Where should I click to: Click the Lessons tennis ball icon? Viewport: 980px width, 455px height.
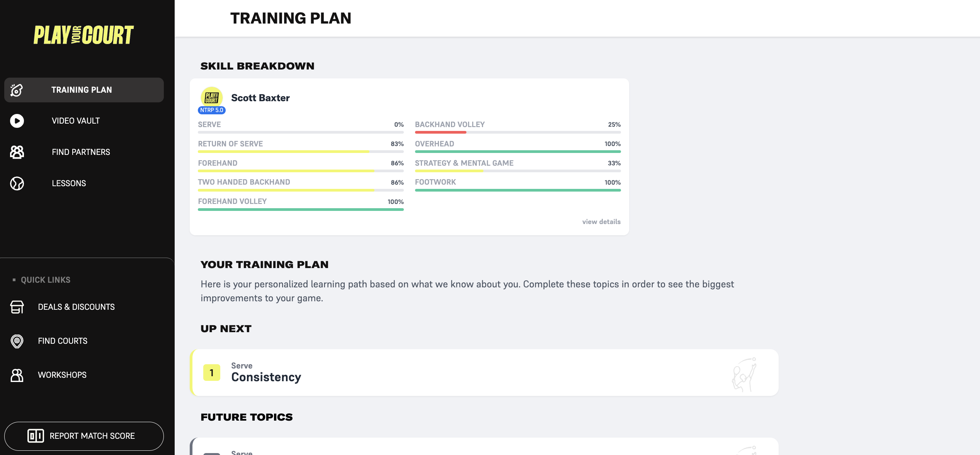[x=17, y=183]
